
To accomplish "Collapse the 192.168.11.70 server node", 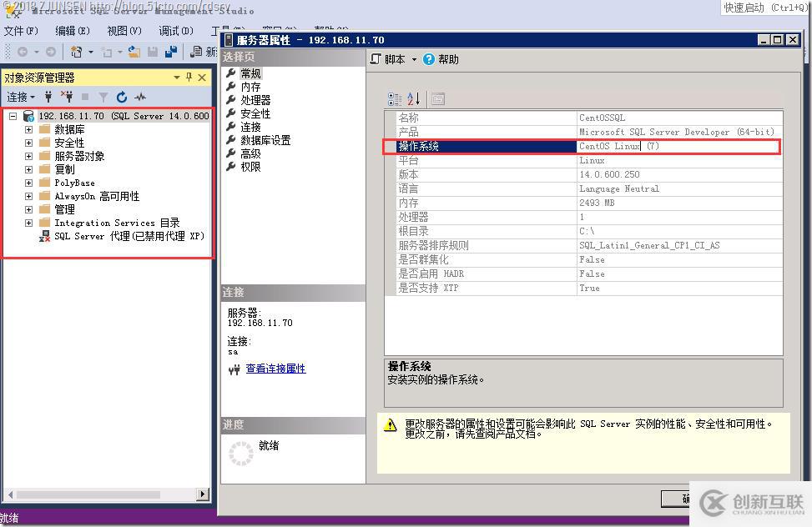I will click(12, 114).
